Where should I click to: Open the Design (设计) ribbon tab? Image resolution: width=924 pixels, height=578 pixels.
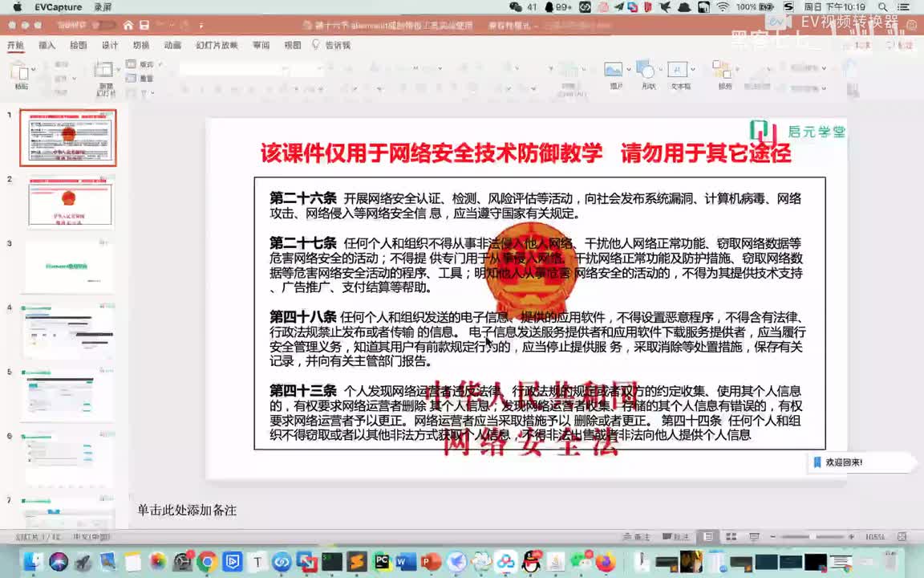(x=110, y=46)
